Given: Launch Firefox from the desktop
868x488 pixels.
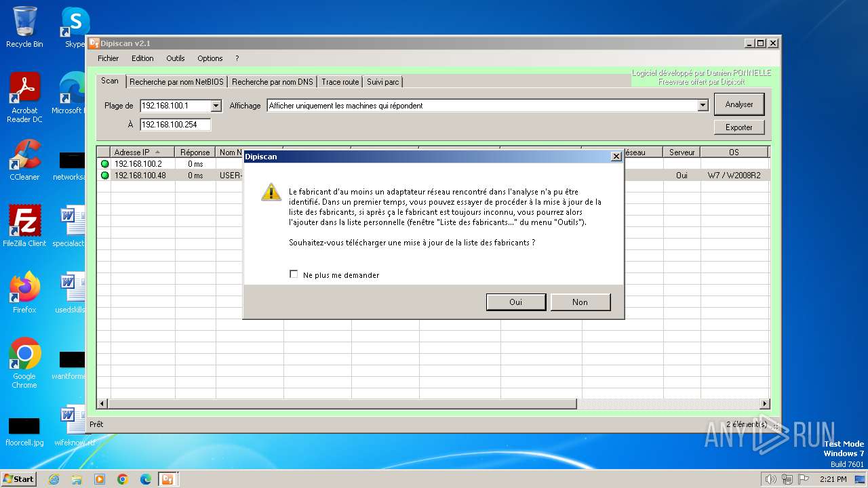Looking at the screenshot, I should (x=24, y=292).
